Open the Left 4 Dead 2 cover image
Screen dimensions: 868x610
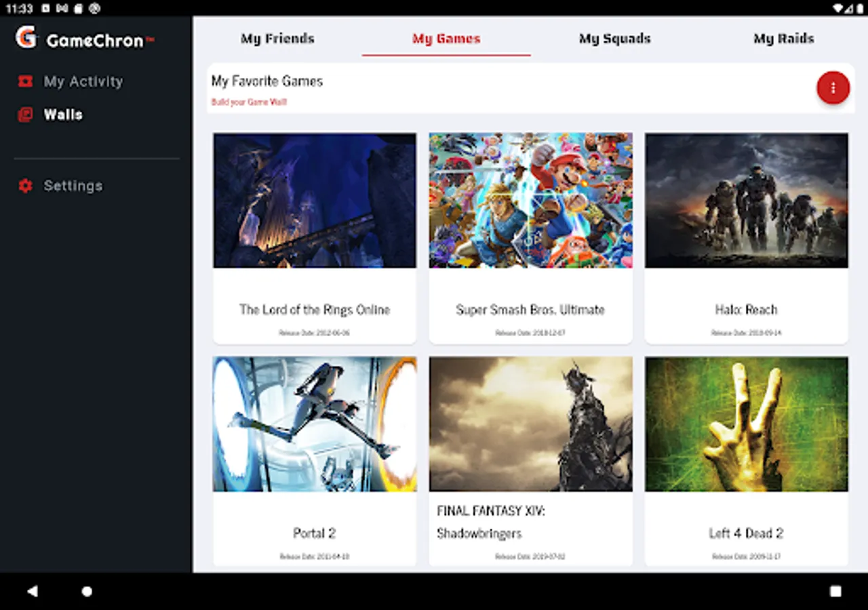point(746,424)
